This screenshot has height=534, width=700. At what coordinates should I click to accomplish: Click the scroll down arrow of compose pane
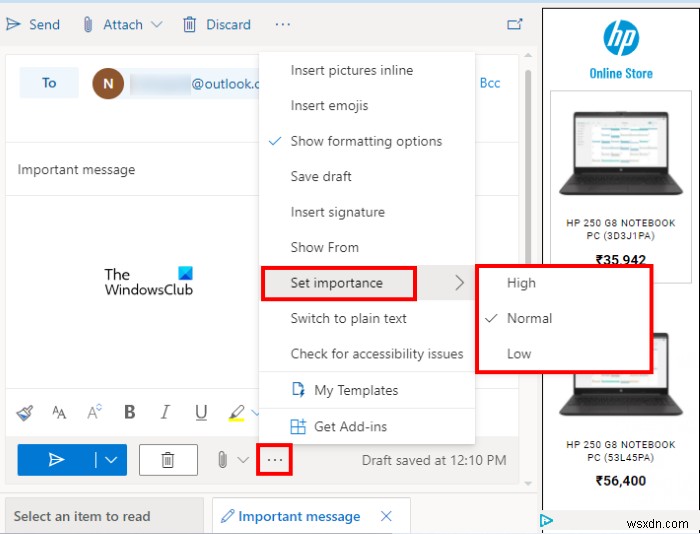(x=528, y=484)
